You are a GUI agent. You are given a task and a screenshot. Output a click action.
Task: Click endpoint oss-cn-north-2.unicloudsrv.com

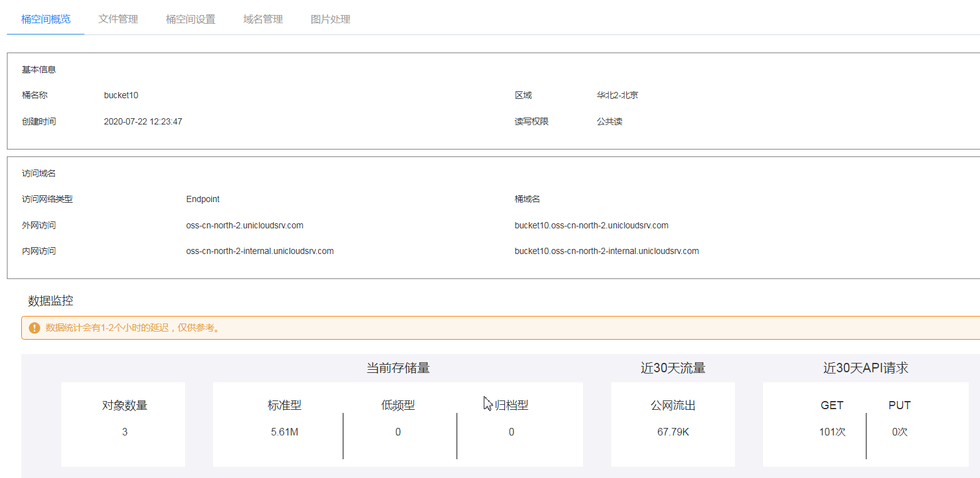coord(245,225)
